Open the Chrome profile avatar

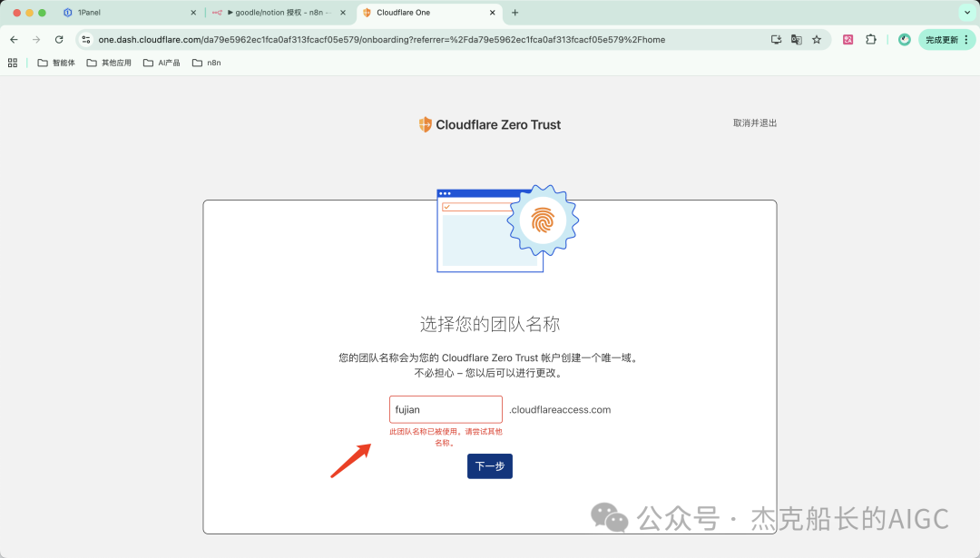(x=904, y=39)
